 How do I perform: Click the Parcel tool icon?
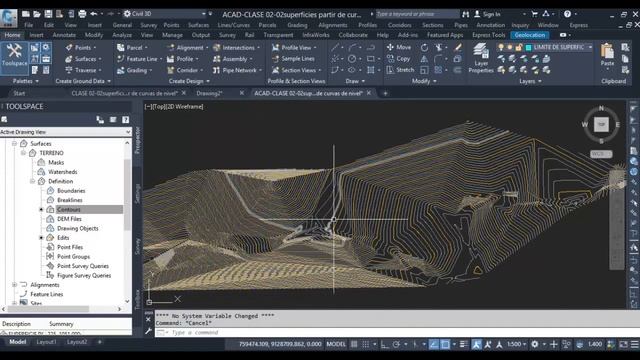coord(121,47)
